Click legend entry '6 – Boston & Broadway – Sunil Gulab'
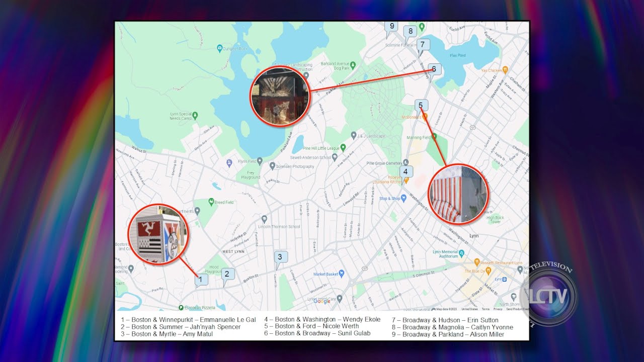644x362 pixels. click(x=317, y=333)
